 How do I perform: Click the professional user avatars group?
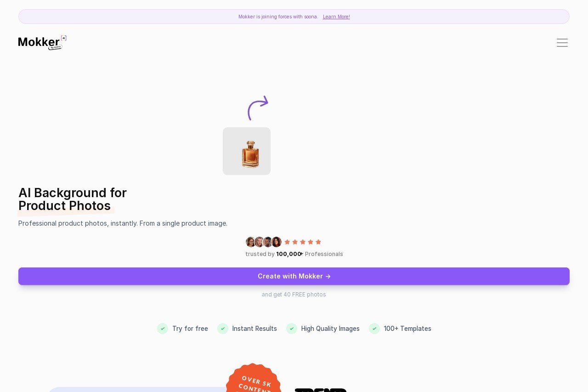point(264,242)
